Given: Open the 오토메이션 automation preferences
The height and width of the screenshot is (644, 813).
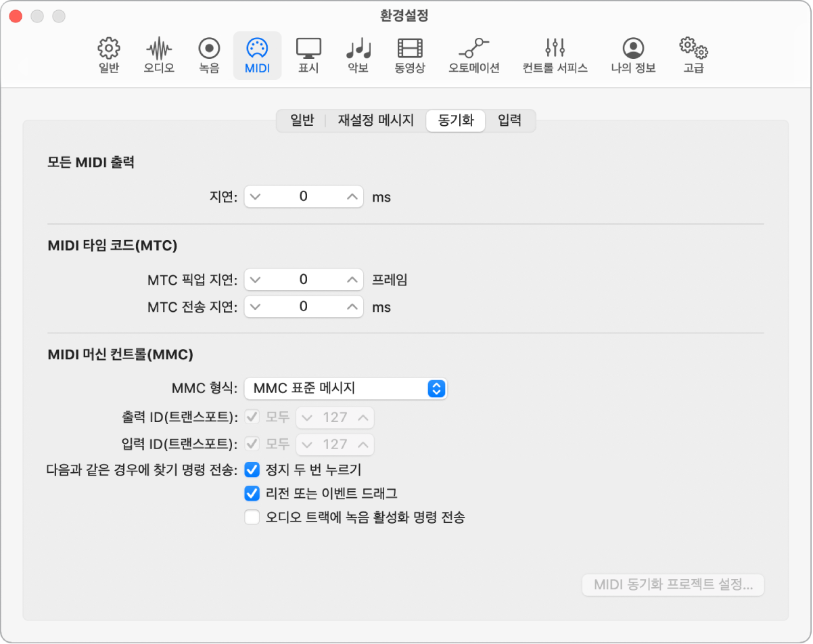Looking at the screenshot, I should (x=473, y=55).
